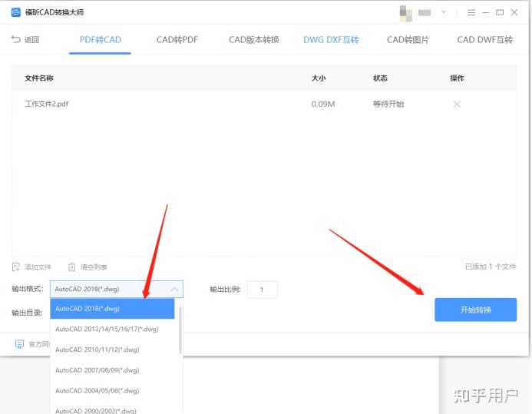Open the PDF转CAD tab
The height and width of the screenshot is (414, 532).
pyautogui.click(x=100, y=40)
